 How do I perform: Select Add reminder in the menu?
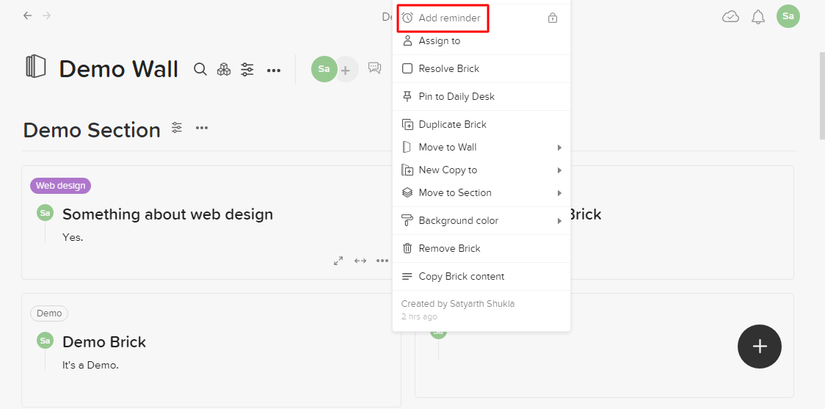pos(481,18)
